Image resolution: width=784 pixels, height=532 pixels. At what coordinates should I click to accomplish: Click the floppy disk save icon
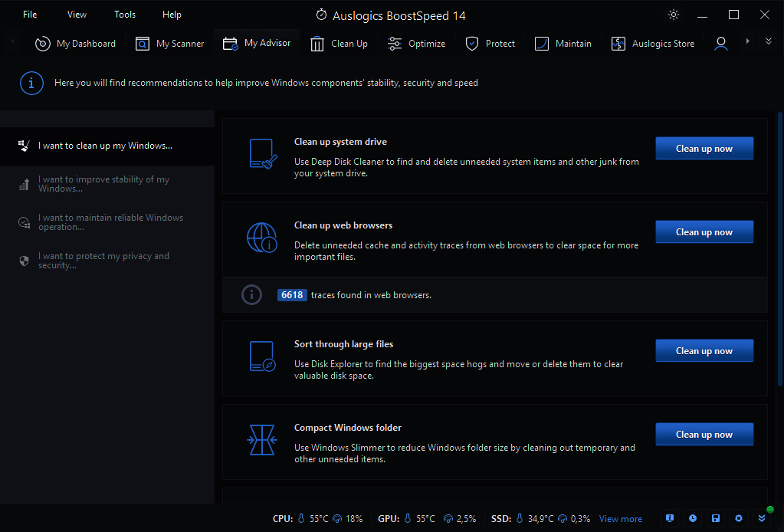click(x=716, y=518)
